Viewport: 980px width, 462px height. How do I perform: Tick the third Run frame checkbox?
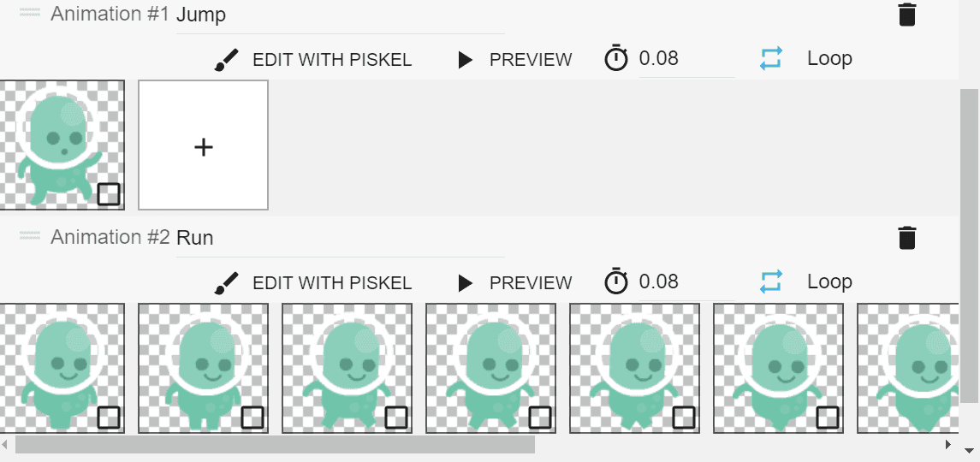click(x=396, y=418)
